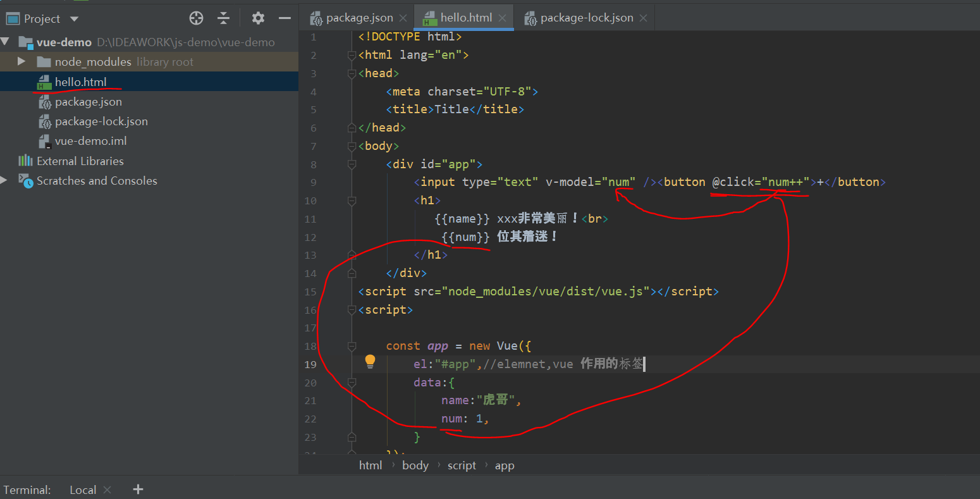Select hello.html in project tree
Screen dimensions: 980x499
pos(81,82)
